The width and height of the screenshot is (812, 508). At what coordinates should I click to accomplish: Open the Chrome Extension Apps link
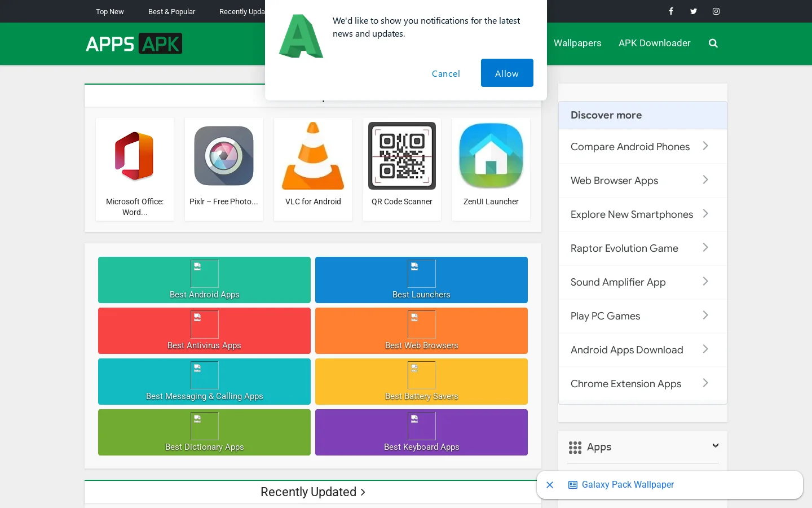[626, 384]
